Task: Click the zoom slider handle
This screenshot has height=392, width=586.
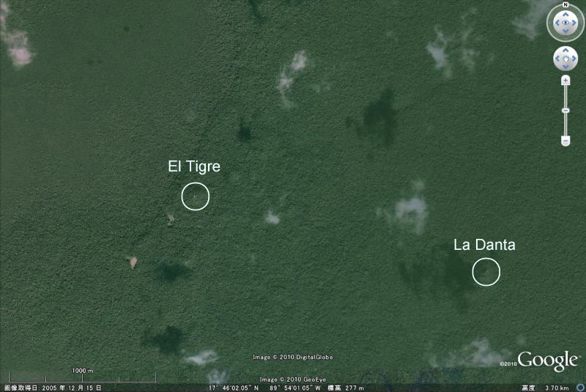Action: [565, 111]
